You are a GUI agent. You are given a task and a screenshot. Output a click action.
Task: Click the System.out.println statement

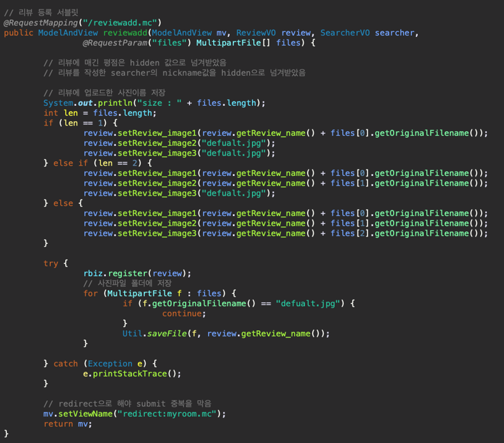point(88,103)
